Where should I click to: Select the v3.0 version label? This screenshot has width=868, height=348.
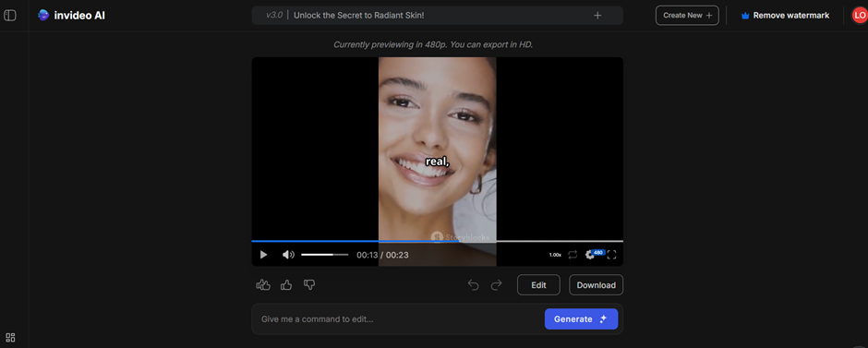274,16
